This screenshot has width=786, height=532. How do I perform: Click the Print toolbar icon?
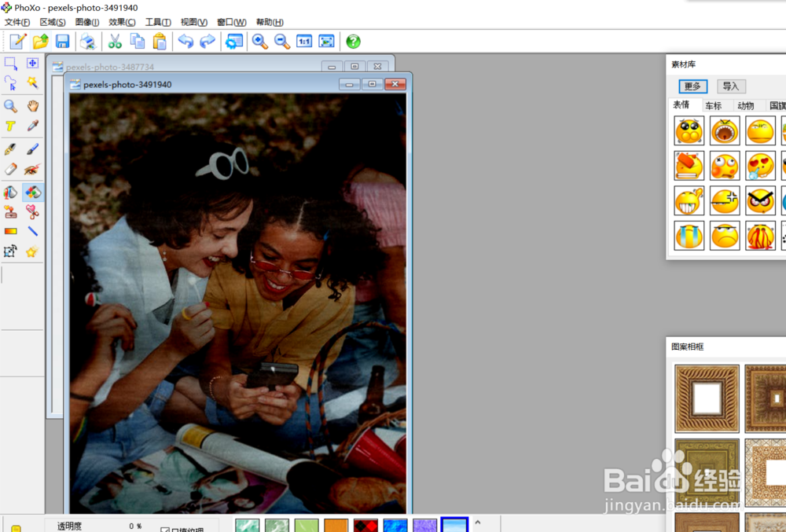pyautogui.click(x=88, y=41)
